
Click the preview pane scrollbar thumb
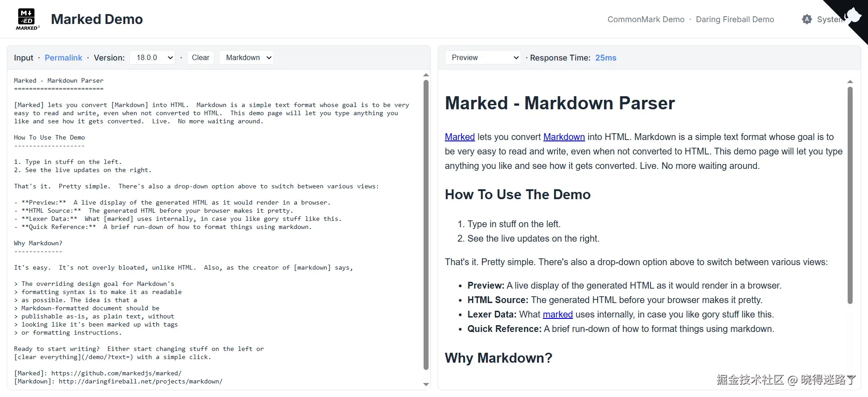(850, 195)
